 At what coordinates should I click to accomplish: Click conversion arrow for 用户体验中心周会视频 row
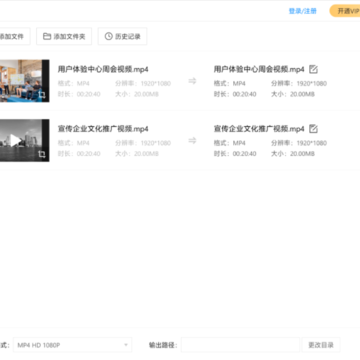tap(192, 81)
